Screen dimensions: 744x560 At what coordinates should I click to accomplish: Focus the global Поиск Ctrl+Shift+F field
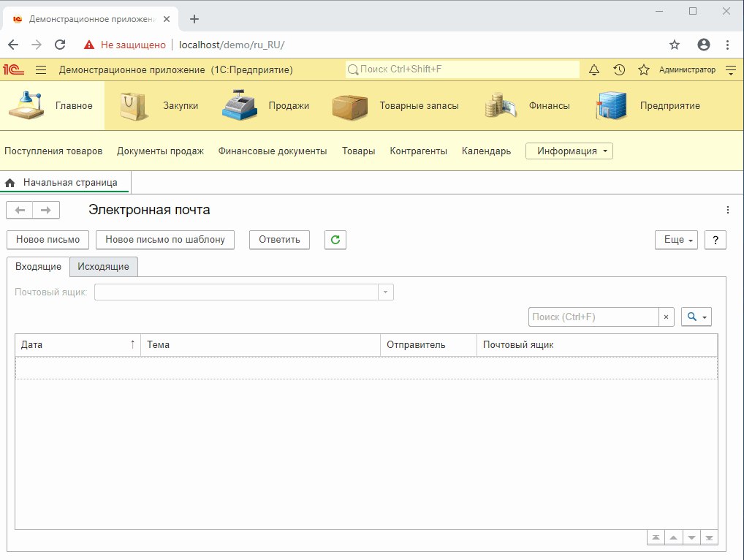point(463,69)
